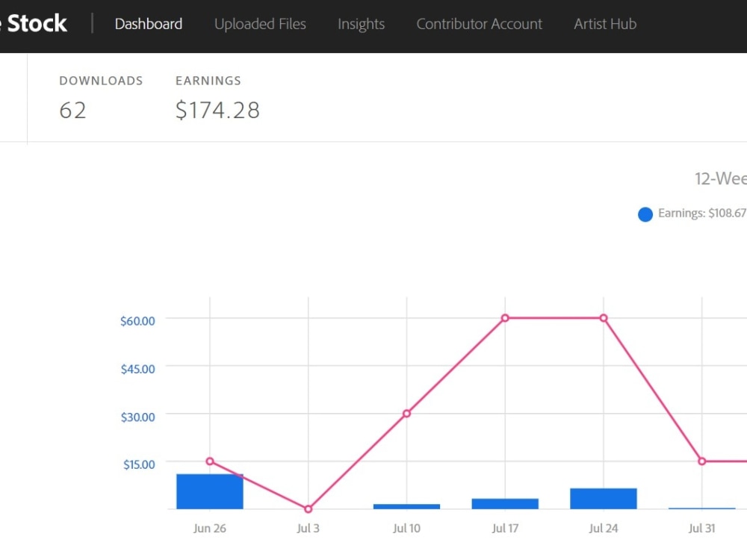Select the Jul 17 peak data point
This screenshot has height=560, width=747.
pyautogui.click(x=505, y=317)
